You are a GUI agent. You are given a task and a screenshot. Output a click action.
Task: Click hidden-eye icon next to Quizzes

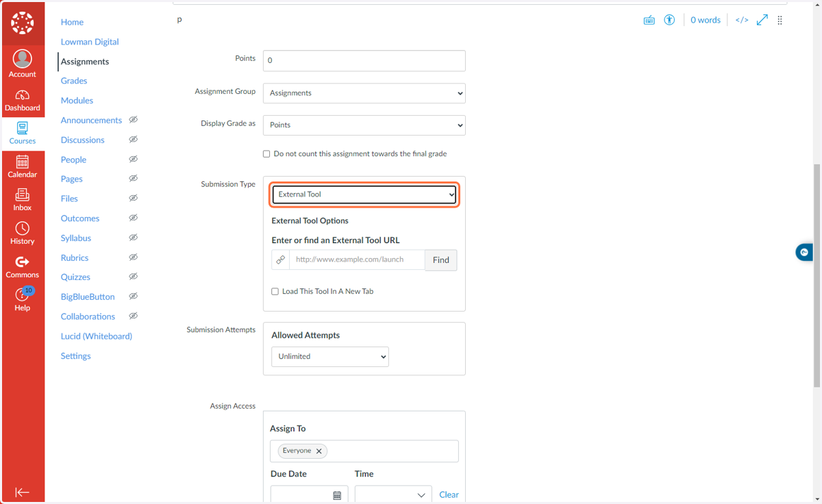pyautogui.click(x=134, y=277)
